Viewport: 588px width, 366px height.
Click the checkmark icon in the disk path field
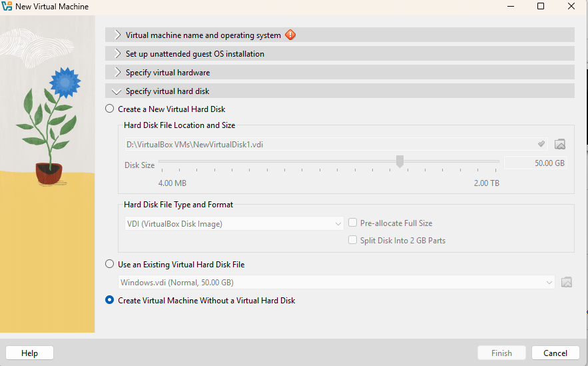(x=541, y=144)
